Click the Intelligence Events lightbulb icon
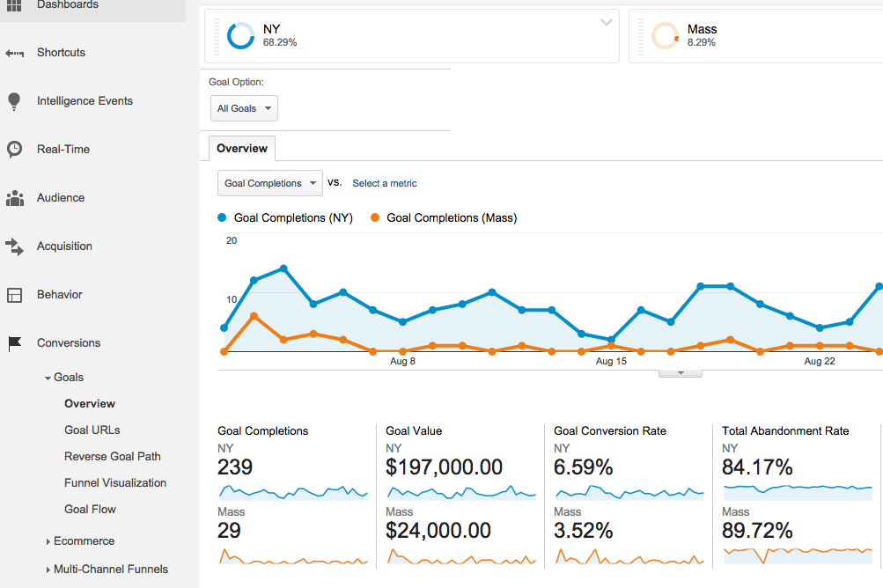This screenshot has height=588, width=883. coord(14,101)
